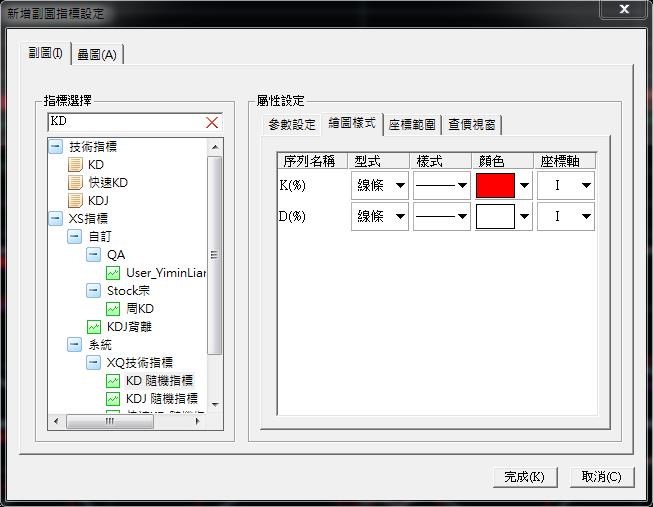This screenshot has width=653, height=507.
Task: Select the 快速KD indicator item
Action: pyautogui.click(x=107, y=182)
